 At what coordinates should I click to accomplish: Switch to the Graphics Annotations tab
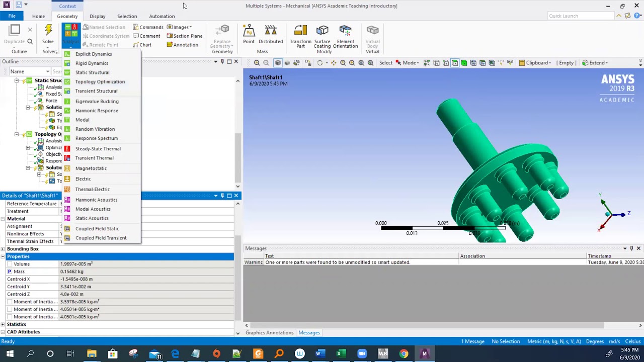coord(269,333)
